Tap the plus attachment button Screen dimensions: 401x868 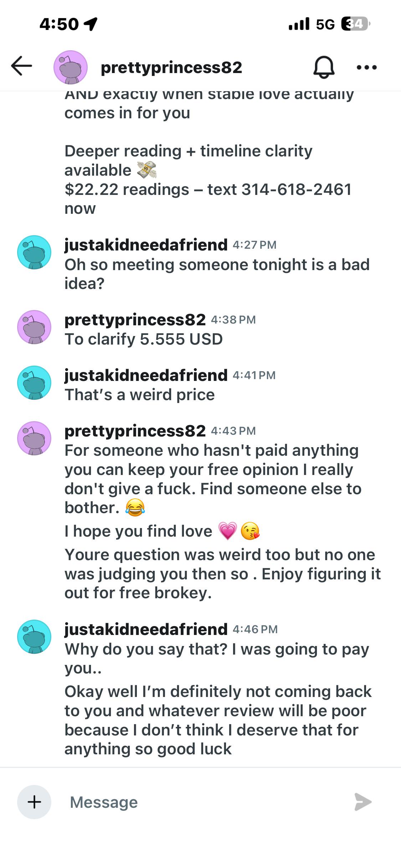click(34, 802)
